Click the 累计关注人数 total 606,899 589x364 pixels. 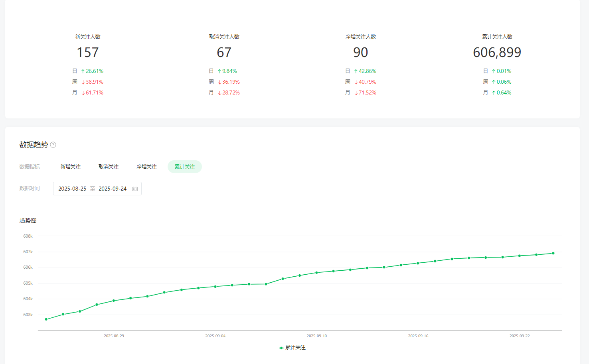coord(497,52)
